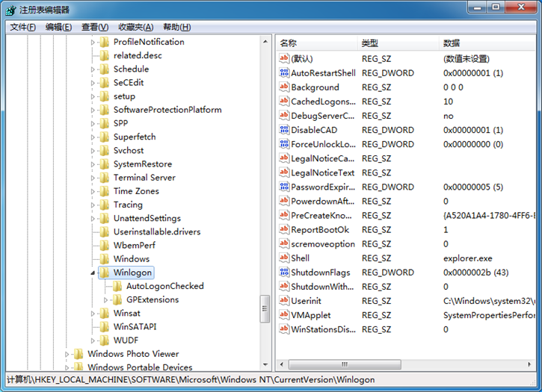The image size is (542, 392).
Task: Click the right arrow of values horizontal scrollbar
Action: 529,364
